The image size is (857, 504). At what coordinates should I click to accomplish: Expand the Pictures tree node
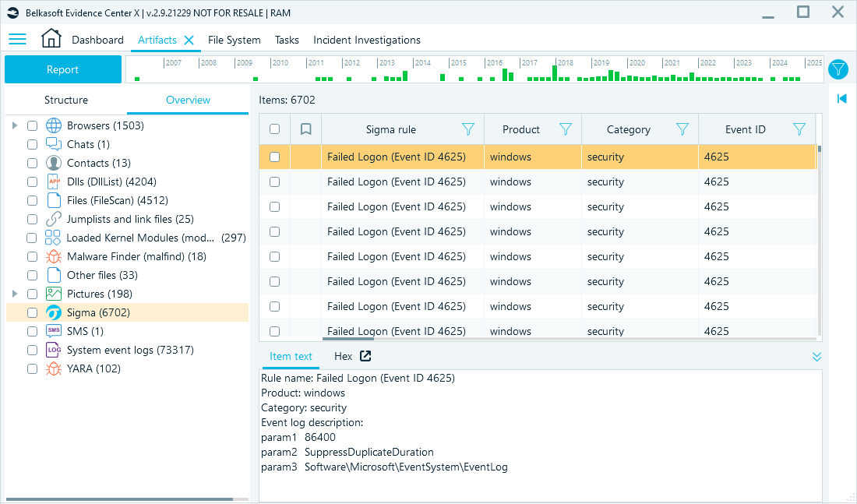click(13, 294)
